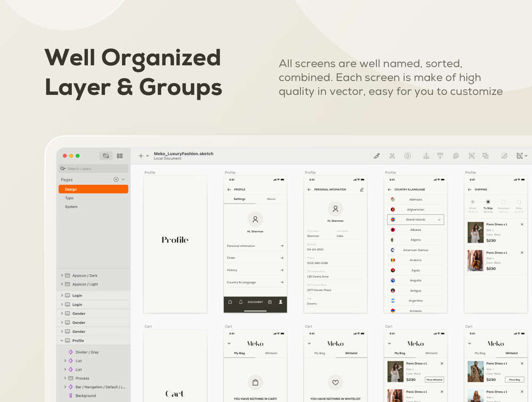Select the To Ship shipping step

(x=488, y=205)
